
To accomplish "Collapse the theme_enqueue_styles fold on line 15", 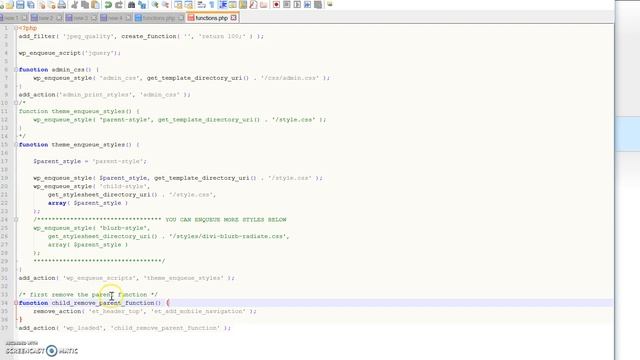I will click(16, 144).
